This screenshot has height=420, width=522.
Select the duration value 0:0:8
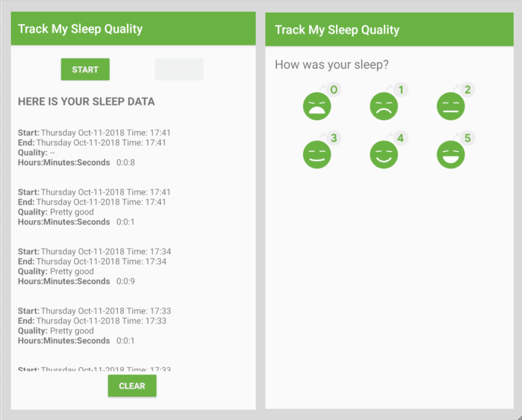125,162
